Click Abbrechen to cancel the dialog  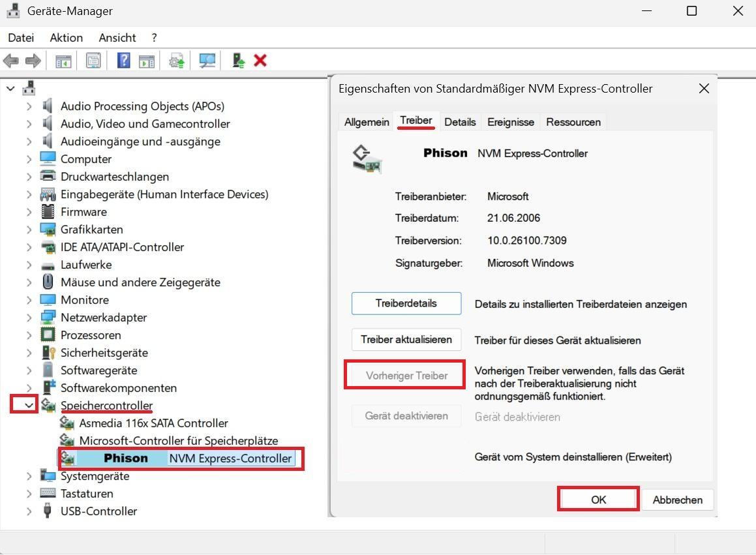pos(678,500)
